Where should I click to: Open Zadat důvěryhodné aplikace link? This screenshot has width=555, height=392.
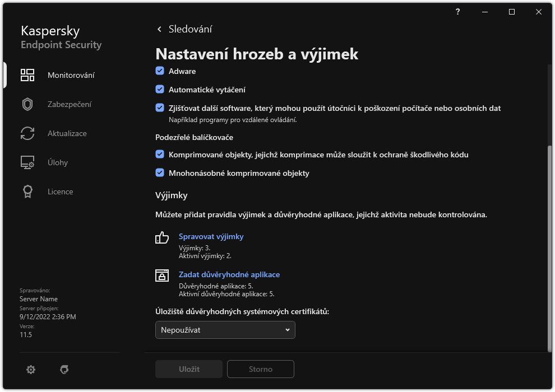229,274
